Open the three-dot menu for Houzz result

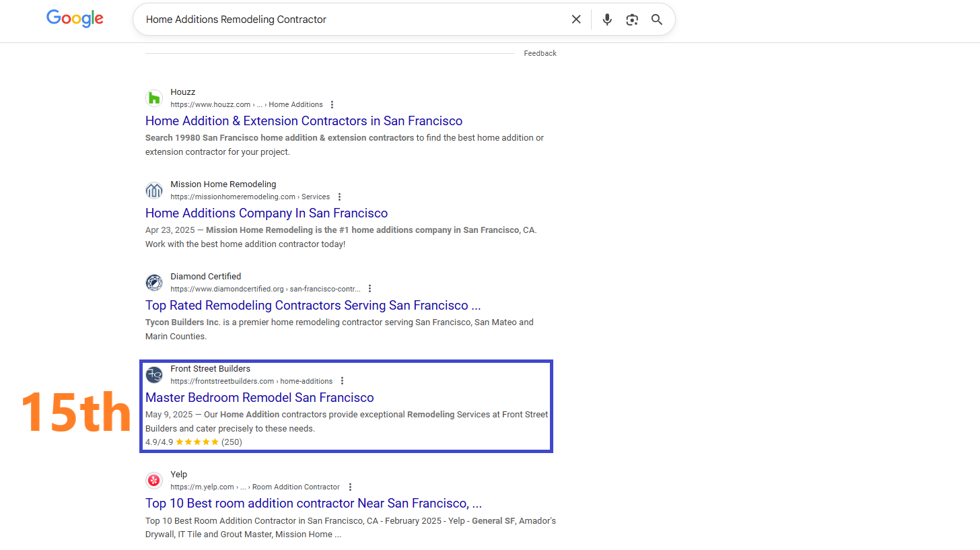click(332, 105)
